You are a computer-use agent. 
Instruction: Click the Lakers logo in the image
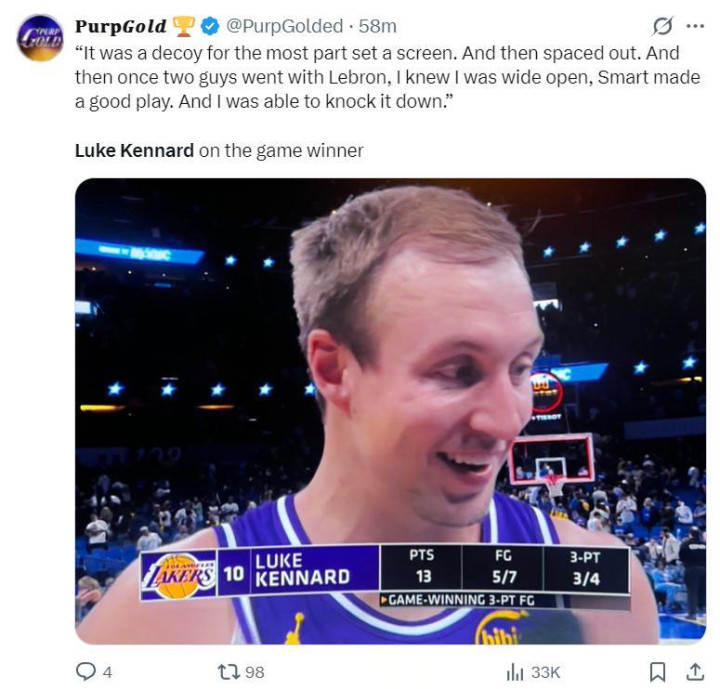tap(177, 575)
